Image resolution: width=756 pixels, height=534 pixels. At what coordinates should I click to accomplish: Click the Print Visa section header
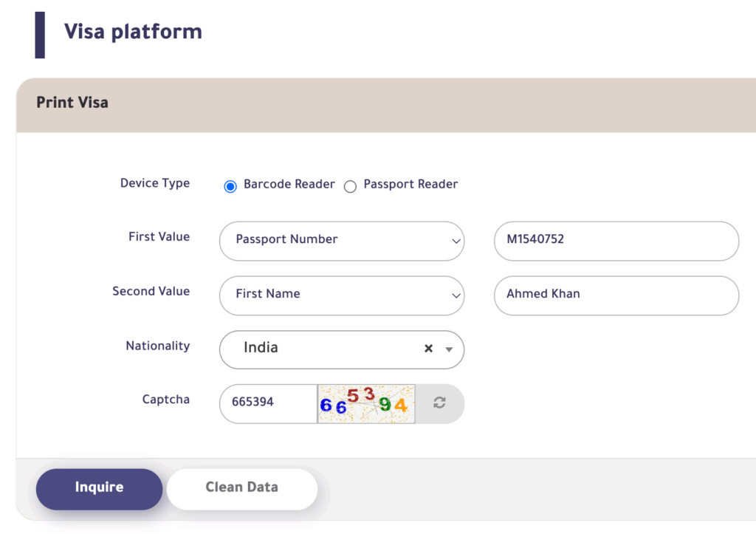click(x=72, y=103)
